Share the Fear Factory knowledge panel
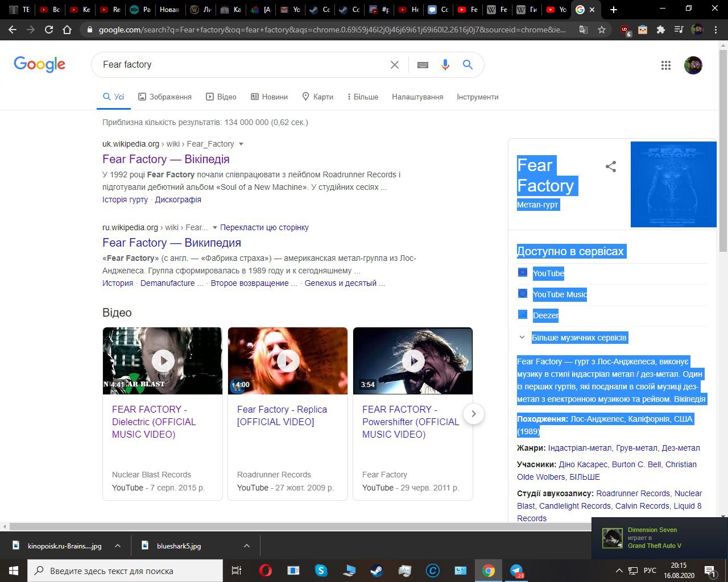Screen dimensions: 728x582 pyautogui.click(x=611, y=167)
